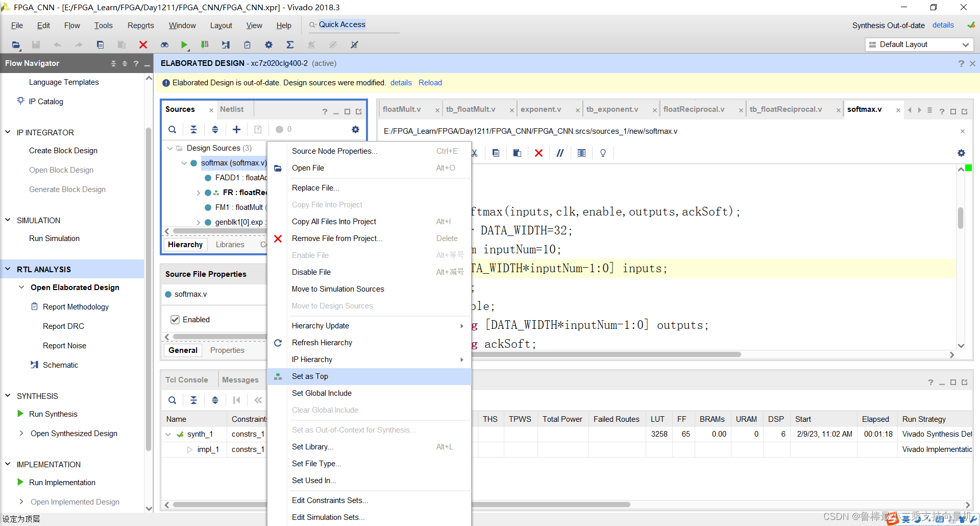Open the Libraries tab in Sources
This screenshot has width=980, height=526.
coord(230,245)
